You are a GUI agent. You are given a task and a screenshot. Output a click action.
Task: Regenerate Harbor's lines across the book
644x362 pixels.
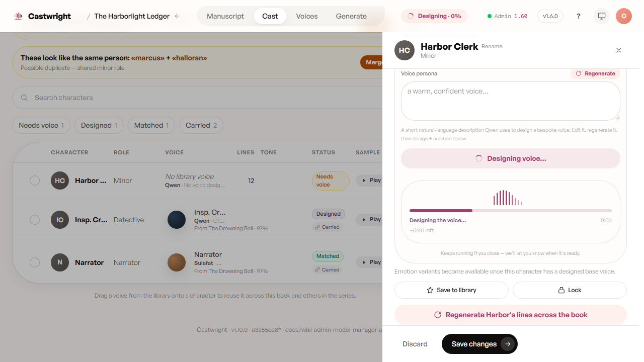pos(511,315)
